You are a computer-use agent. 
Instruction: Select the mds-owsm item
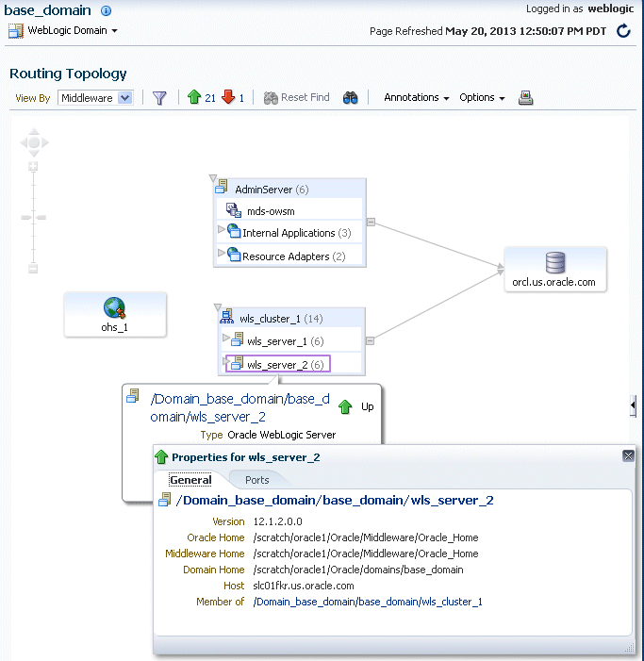point(289,210)
